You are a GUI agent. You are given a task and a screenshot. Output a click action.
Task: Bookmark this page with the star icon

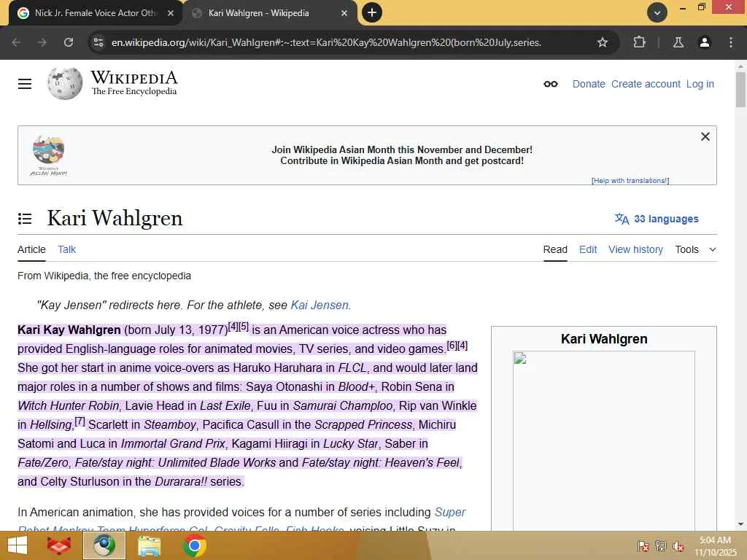603,42
